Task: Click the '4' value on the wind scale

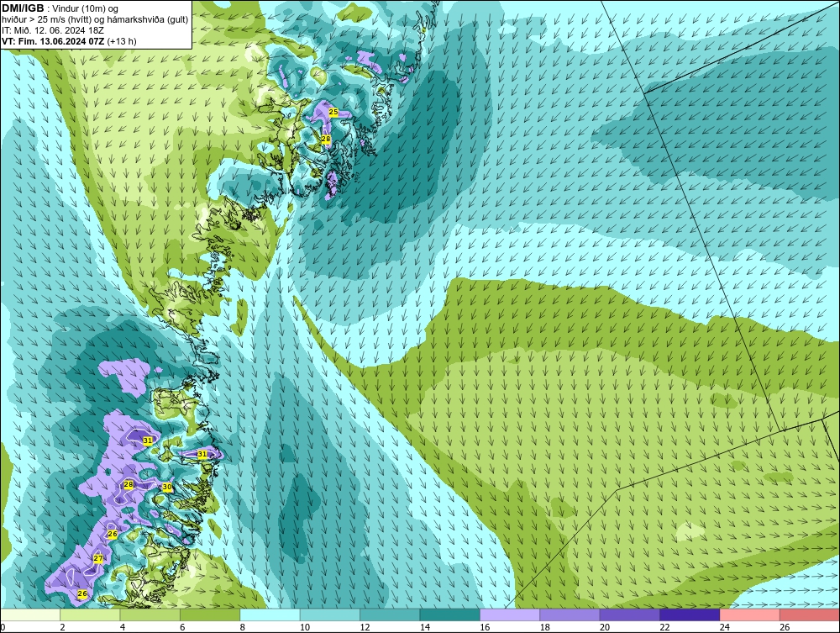Action: 123,627
